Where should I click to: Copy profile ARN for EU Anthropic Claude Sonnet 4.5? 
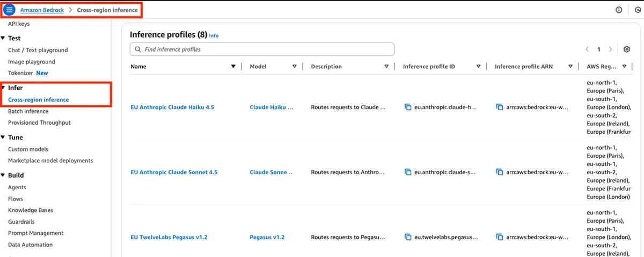tap(500, 173)
